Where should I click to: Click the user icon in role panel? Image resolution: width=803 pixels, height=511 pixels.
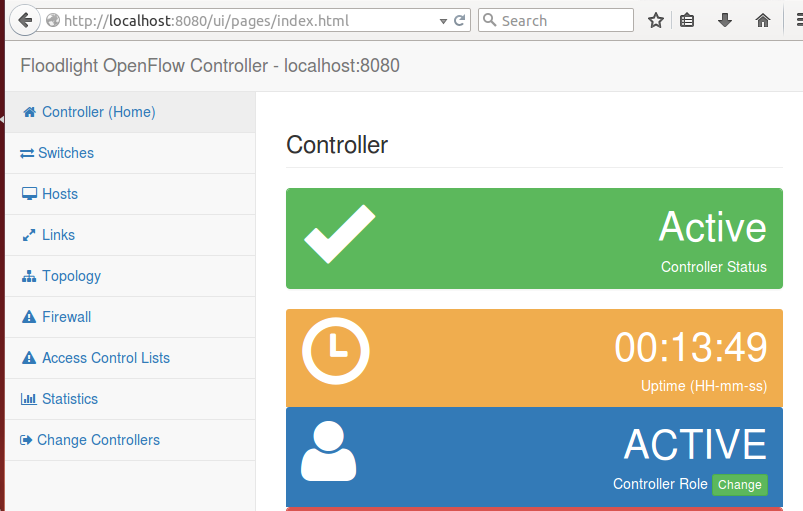click(x=328, y=451)
